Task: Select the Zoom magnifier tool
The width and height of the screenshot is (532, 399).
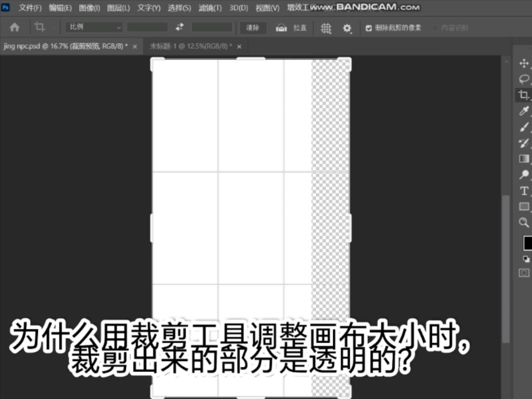Action: click(524, 223)
